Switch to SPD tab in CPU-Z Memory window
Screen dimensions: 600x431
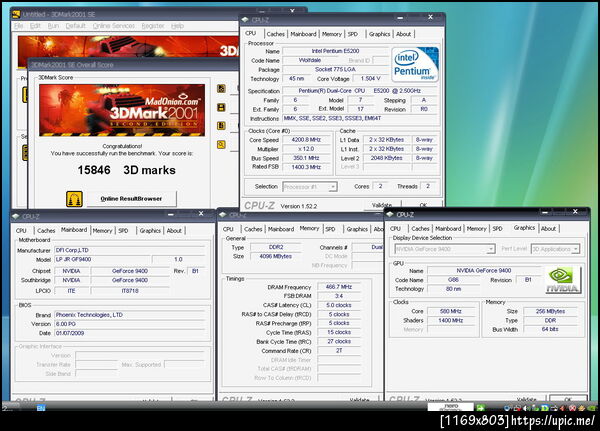pos(330,229)
